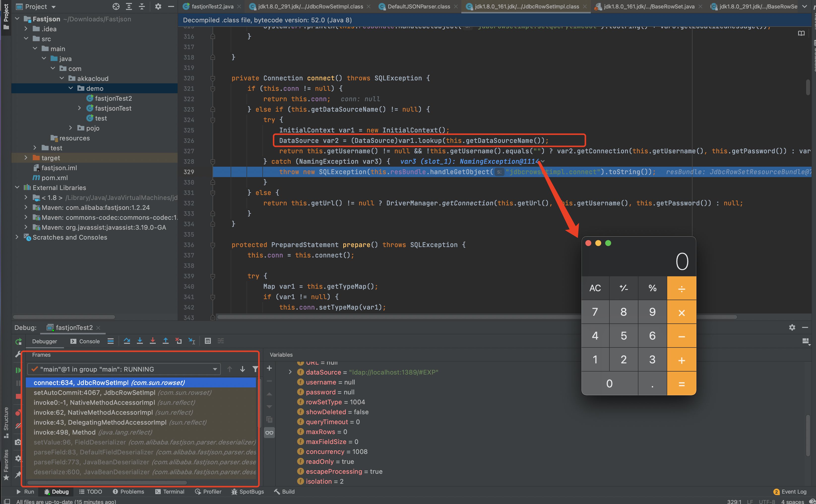Click the Rerun fastjonTest2 debug icon
Viewport: 816px width, 504px height.
19,341
